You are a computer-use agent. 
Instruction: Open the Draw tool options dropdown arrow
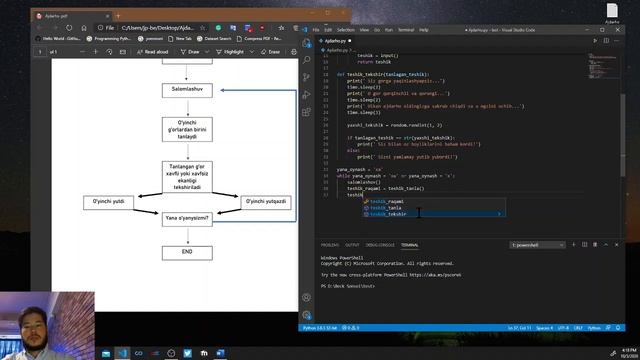pos(207,52)
